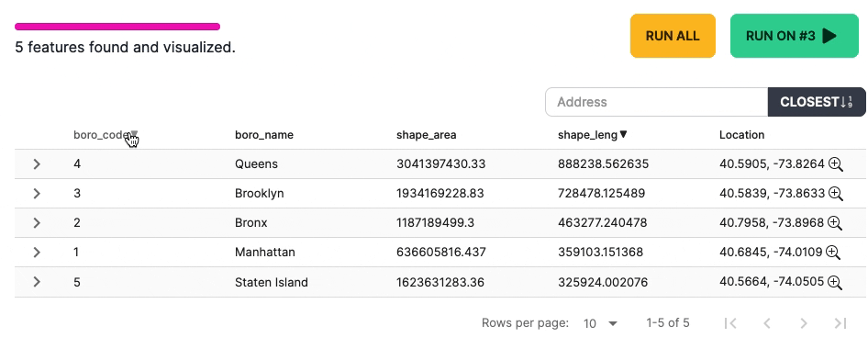Viewport: 868px width, 349px height.
Task: Sort by boro_code arrow indicator
Action: click(x=134, y=135)
